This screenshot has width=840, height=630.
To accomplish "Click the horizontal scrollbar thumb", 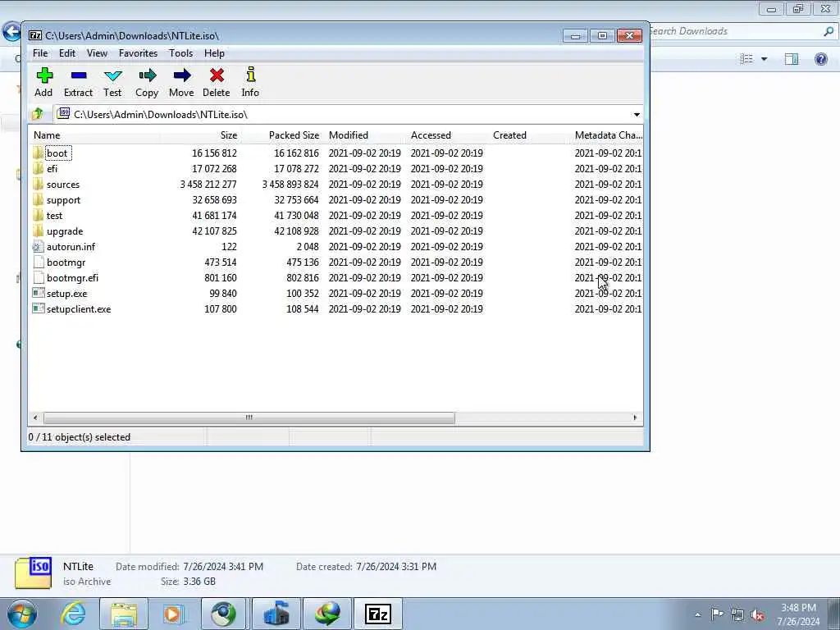I will [x=249, y=418].
